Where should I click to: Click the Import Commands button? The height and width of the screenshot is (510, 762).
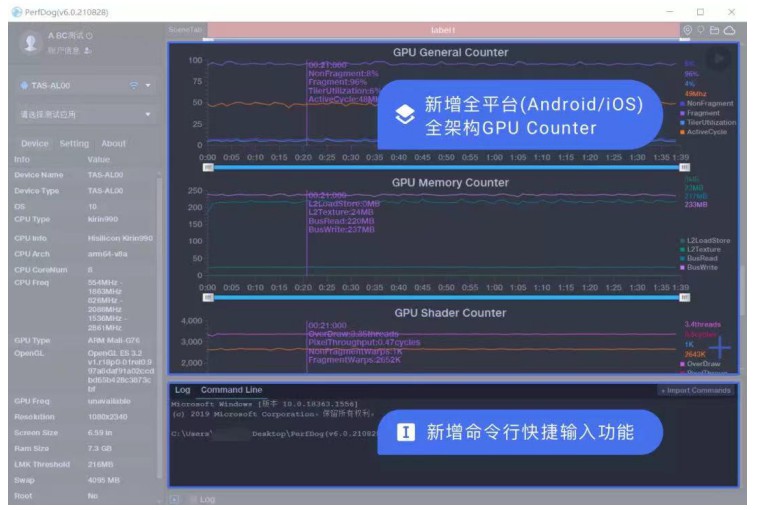pyautogui.click(x=696, y=390)
